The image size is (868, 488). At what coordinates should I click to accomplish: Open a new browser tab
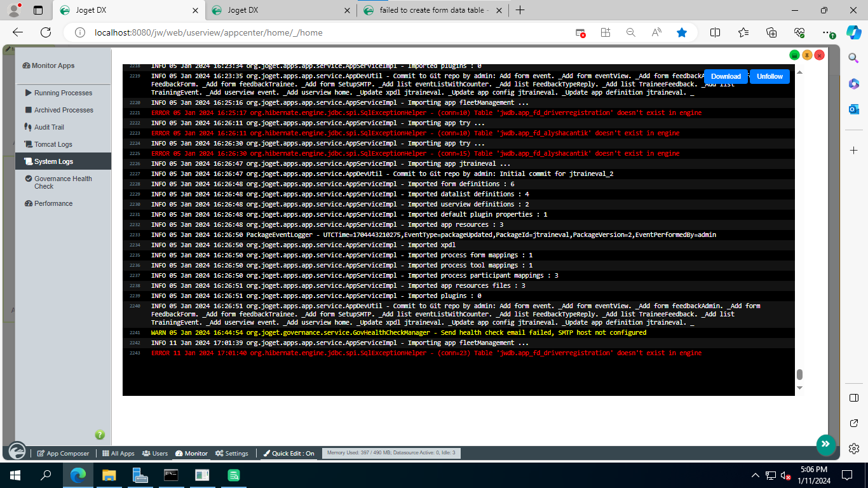point(520,10)
